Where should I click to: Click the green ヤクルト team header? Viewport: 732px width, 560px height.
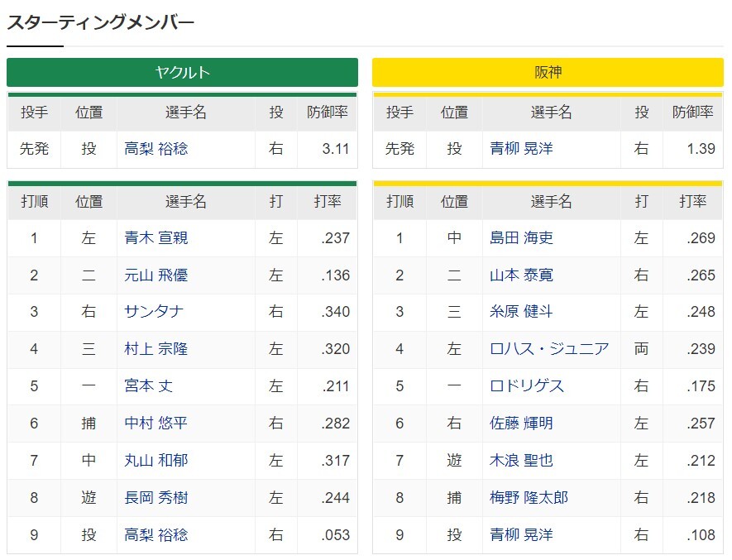(x=182, y=73)
